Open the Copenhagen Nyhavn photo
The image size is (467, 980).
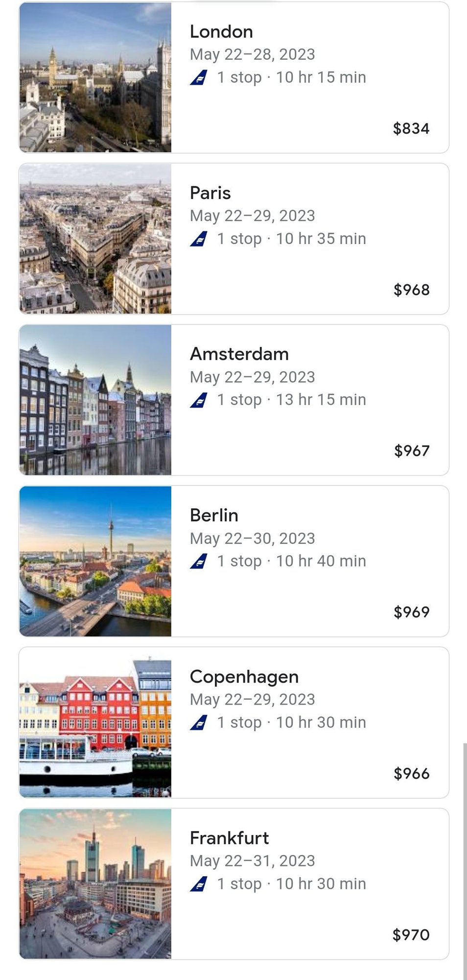click(95, 722)
